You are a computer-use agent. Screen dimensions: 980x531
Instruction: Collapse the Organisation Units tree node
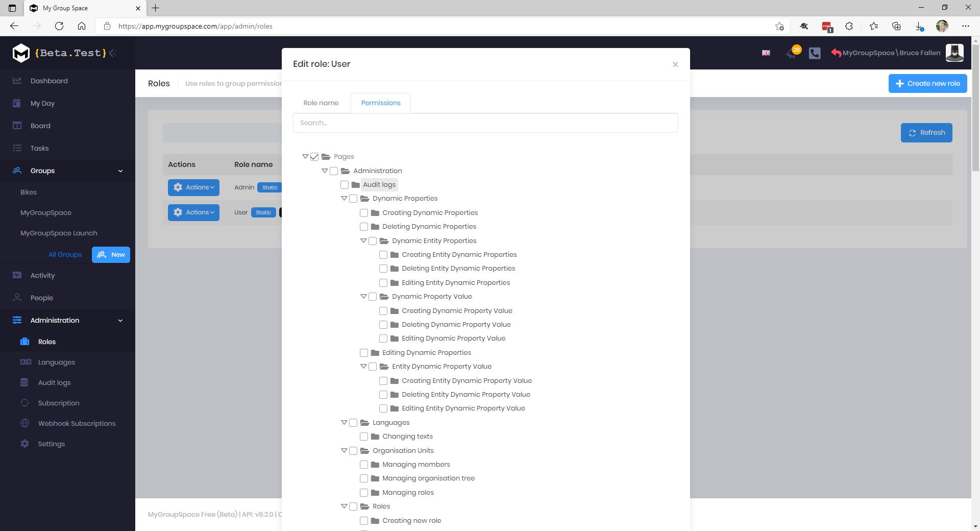[x=344, y=451]
